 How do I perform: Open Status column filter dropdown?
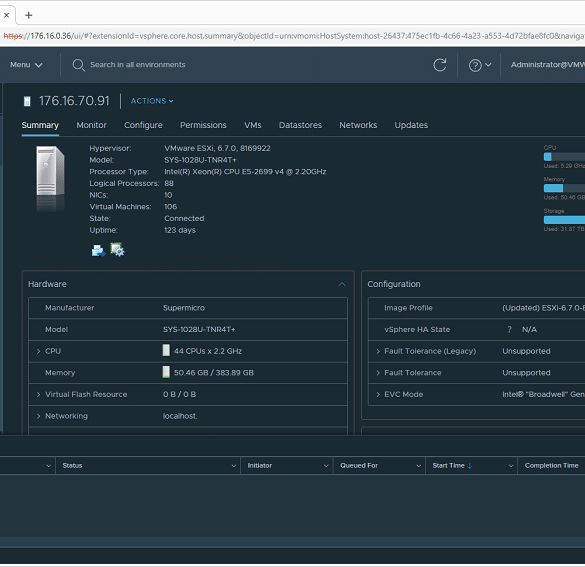tap(234, 466)
